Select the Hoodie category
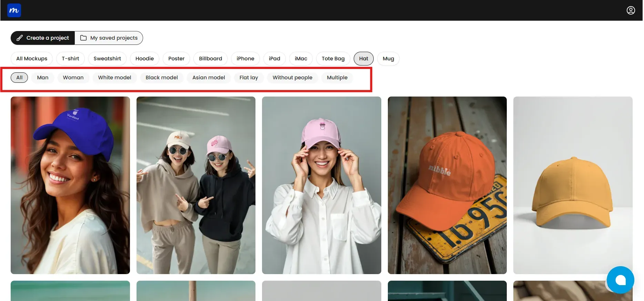Screen dimensions: 644x301 (x=144, y=59)
